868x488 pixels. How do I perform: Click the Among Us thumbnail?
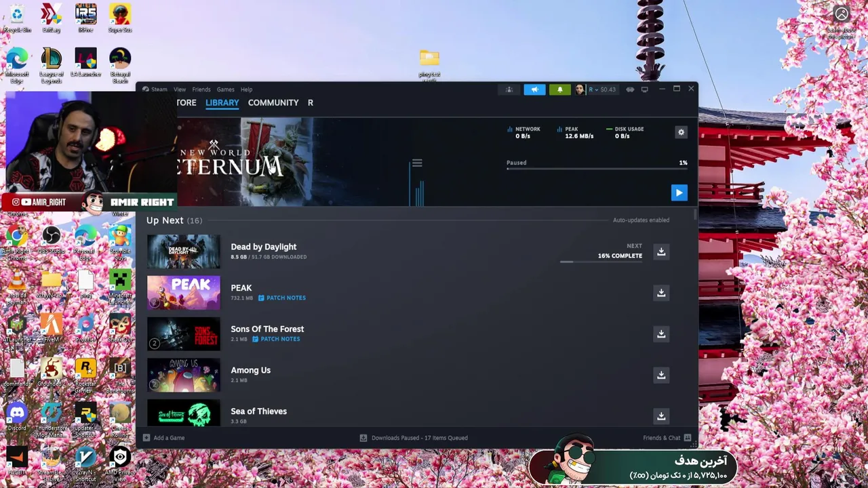pos(184,375)
